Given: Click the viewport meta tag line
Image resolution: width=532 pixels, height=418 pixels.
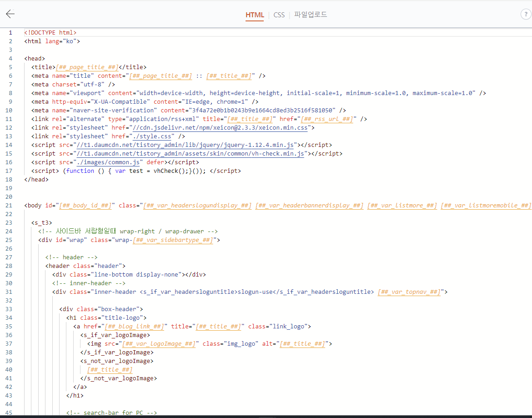Looking at the screenshot, I should [x=259, y=93].
